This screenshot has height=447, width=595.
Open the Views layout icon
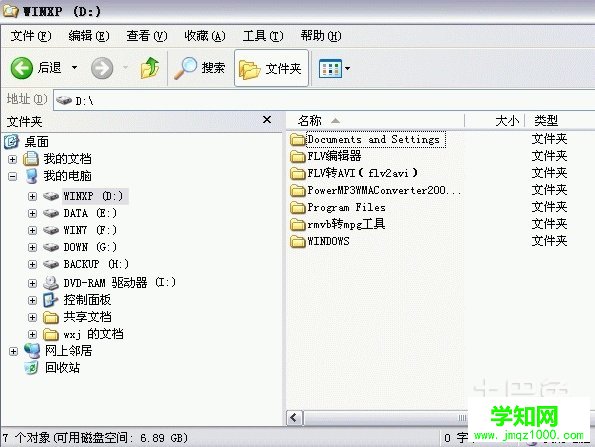click(330, 69)
